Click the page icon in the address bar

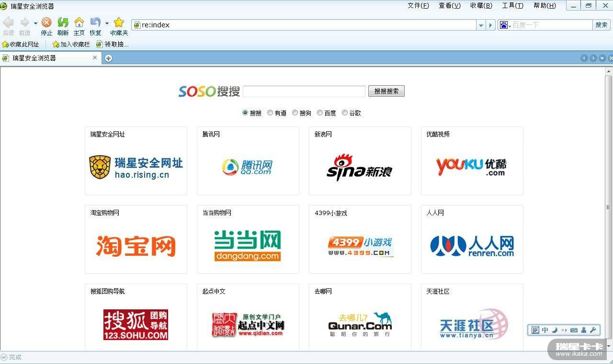coord(137,25)
